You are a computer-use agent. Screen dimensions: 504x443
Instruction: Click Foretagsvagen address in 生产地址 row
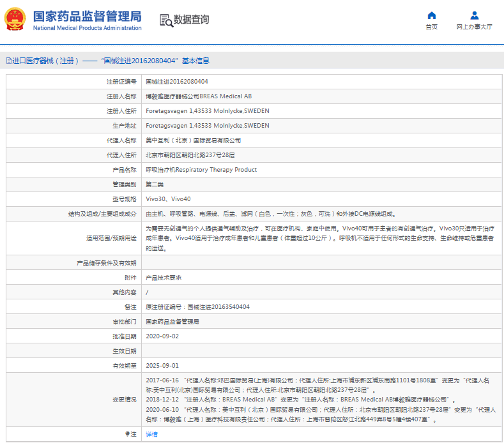[x=208, y=126]
